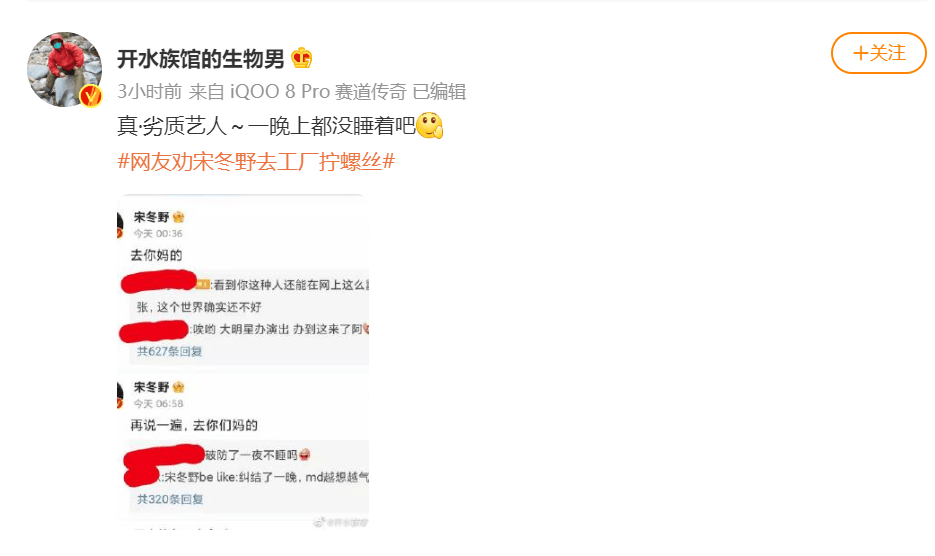935x556 pixels.
Task: Click the emoji after 破防了一夜不睡吗
Action: pos(305,455)
